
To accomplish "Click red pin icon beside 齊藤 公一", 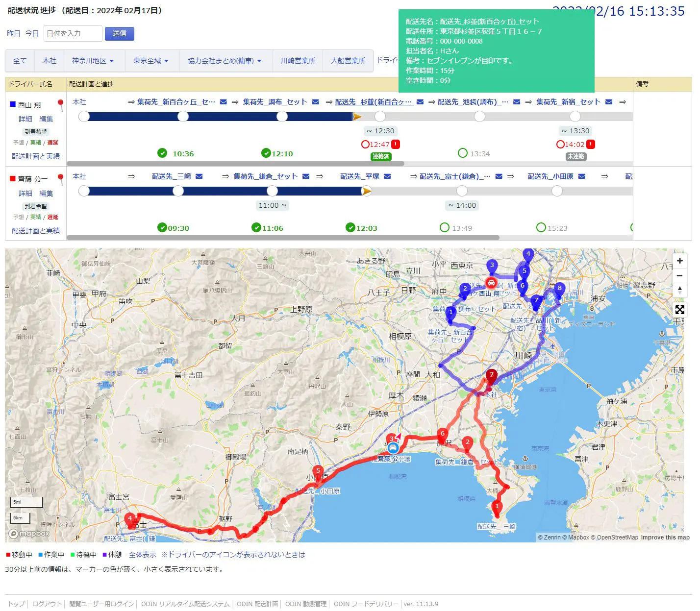I will (61, 179).
